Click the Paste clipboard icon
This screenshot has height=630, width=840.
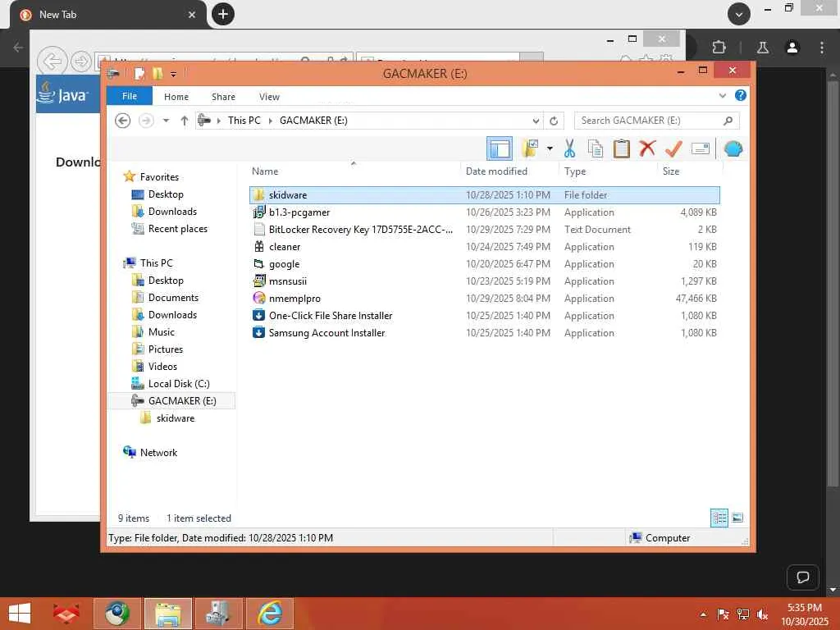click(x=622, y=148)
